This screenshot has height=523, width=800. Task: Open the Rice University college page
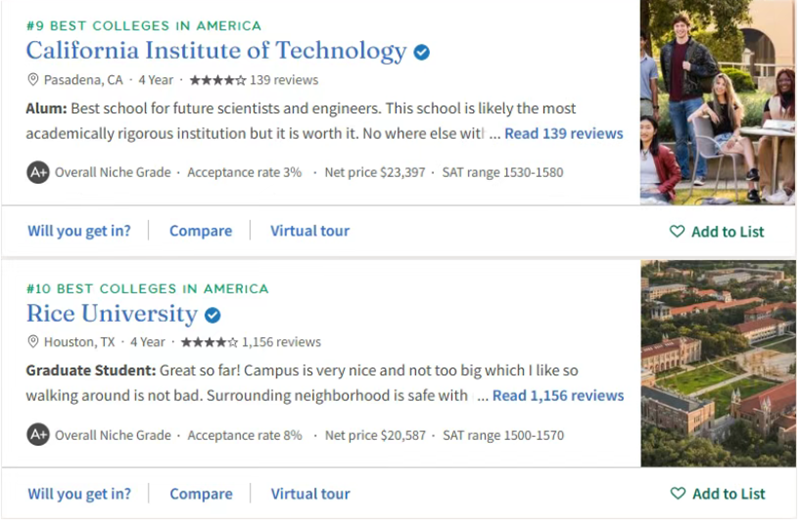(112, 314)
